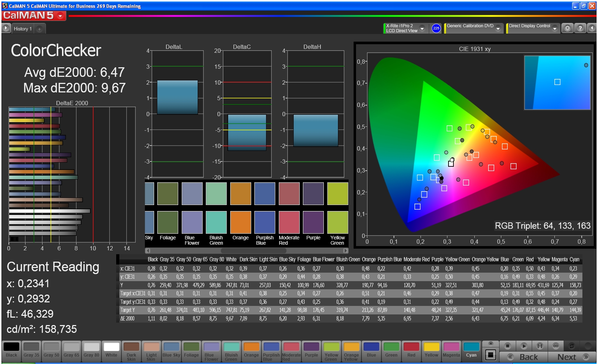Click the play arrow left of History tab
Image resolution: width=598 pixels, height=364 pixels.
[6, 28]
